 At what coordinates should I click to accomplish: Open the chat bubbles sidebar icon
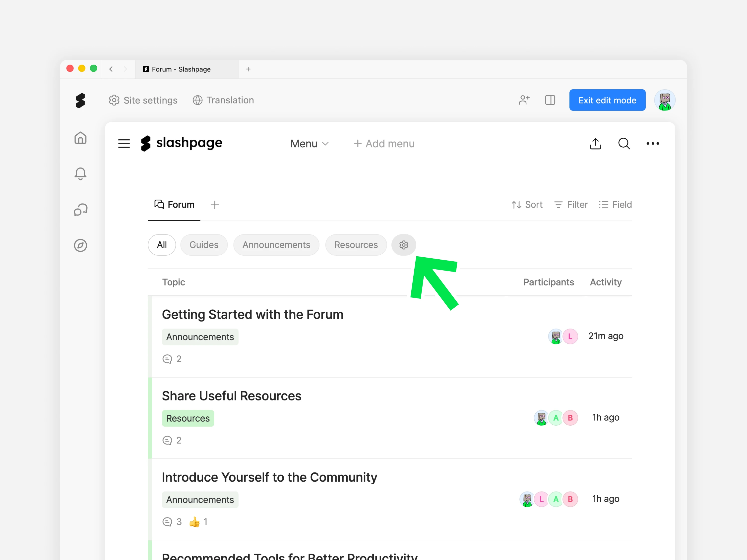80,210
